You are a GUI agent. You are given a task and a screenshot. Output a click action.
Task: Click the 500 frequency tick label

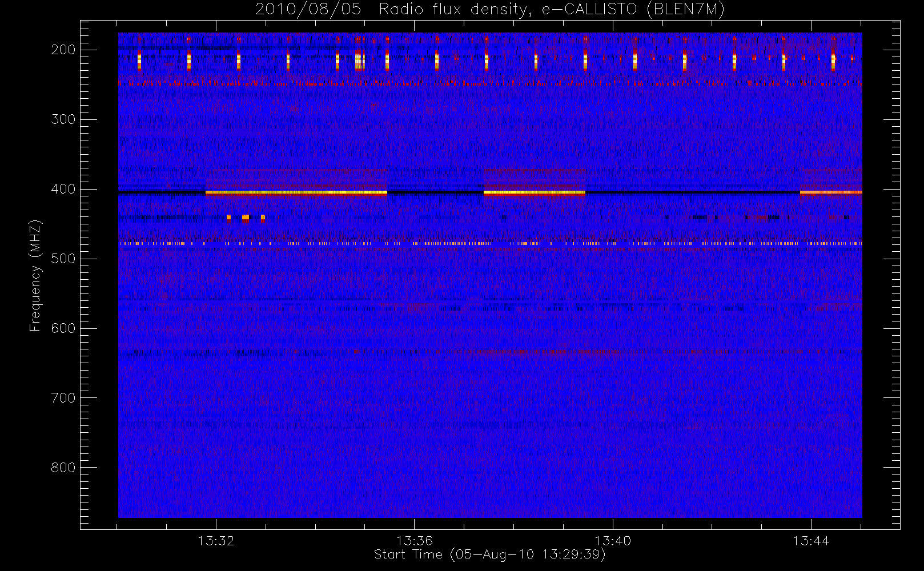[x=63, y=259]
